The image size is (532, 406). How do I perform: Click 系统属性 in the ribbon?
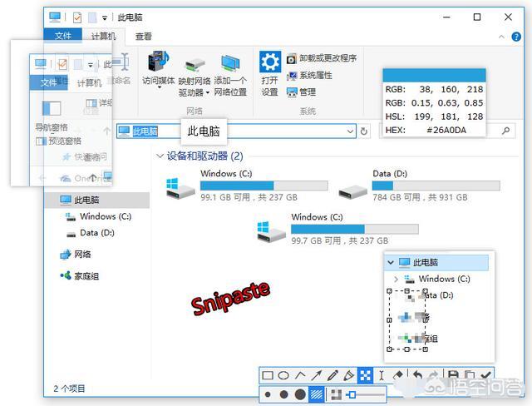[x=309, y=75]
